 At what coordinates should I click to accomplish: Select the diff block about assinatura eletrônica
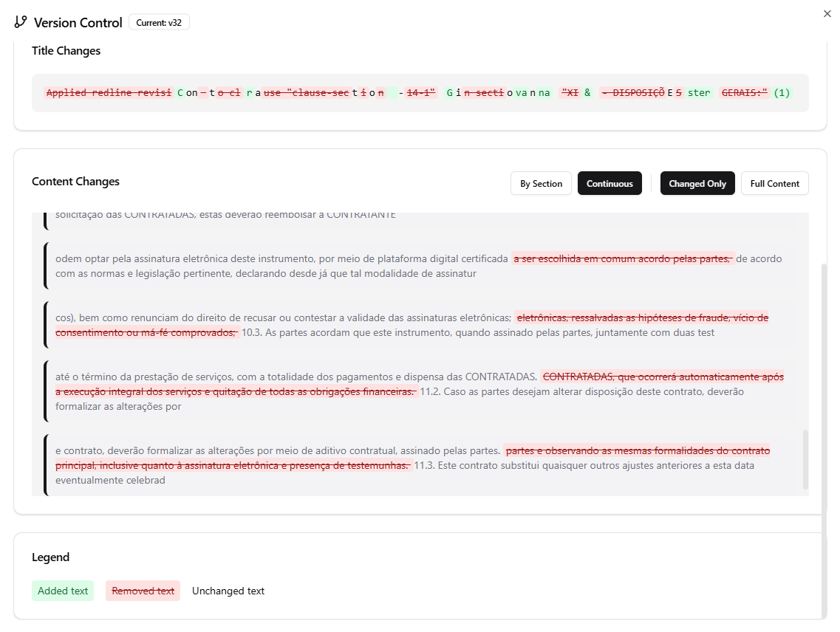(417, 266)
